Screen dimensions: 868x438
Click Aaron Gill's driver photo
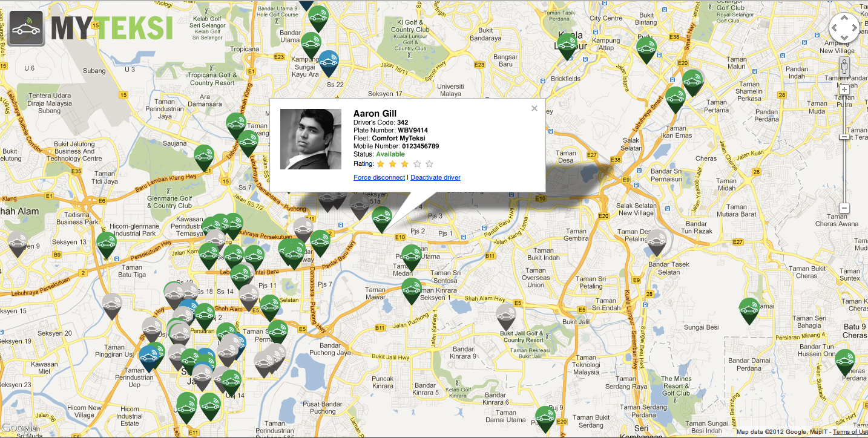coord(311,139)
